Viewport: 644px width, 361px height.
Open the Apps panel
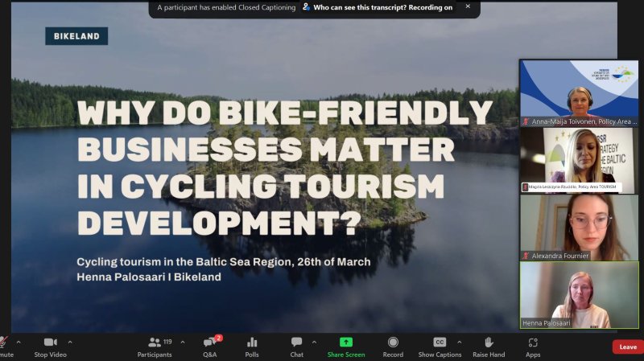point(533,346)
